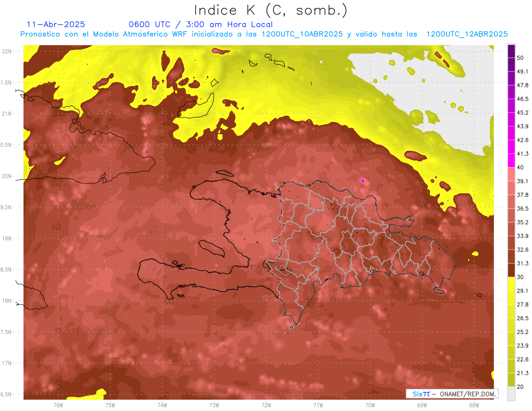Click the '27.8' color scale value
The image size is (532, 411).
point(523,305)
